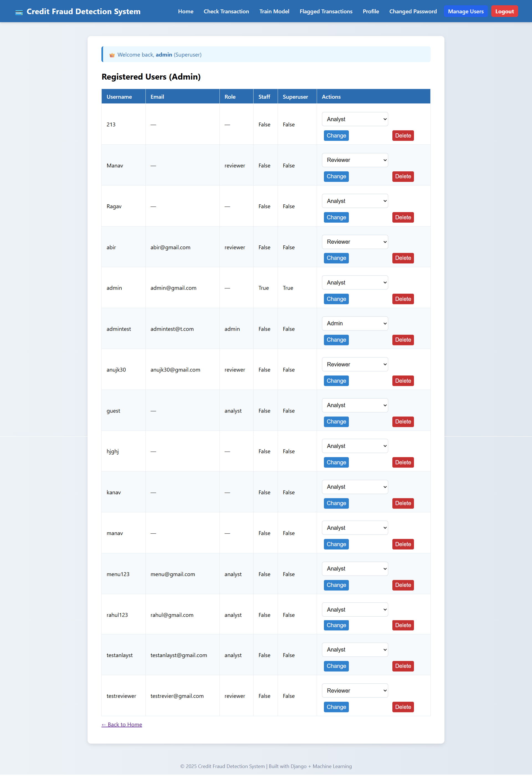
Task: Click the Logout button
Action: pyautogui.click(x=504, y=11)
